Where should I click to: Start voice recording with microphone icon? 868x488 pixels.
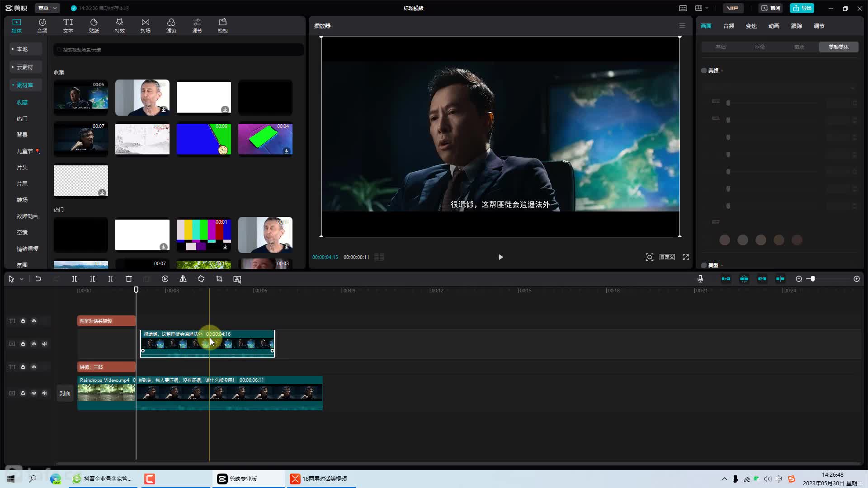(700, 279)
